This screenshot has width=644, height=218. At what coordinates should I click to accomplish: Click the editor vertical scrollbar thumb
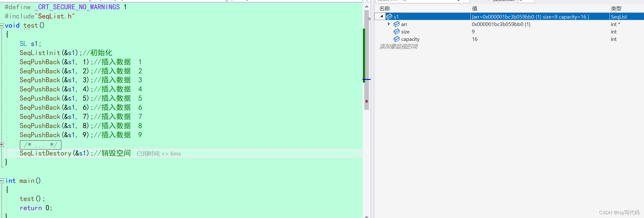click(367, 60)
